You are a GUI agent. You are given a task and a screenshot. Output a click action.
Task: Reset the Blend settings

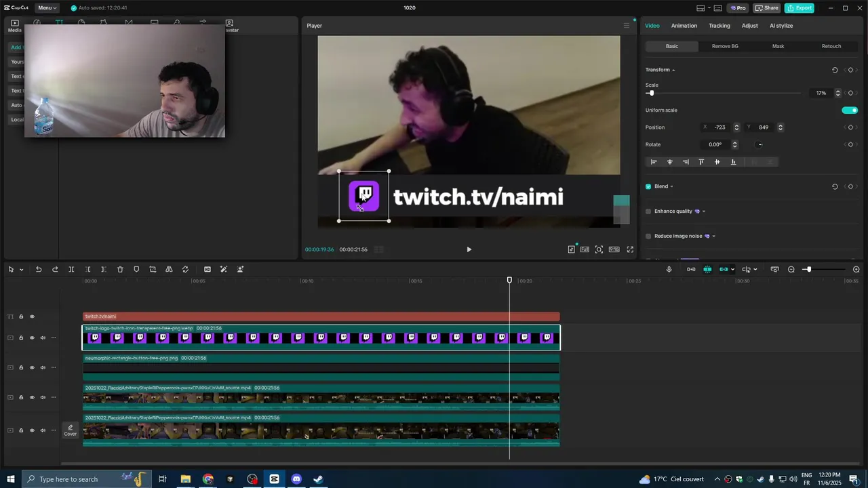point(835,186)
